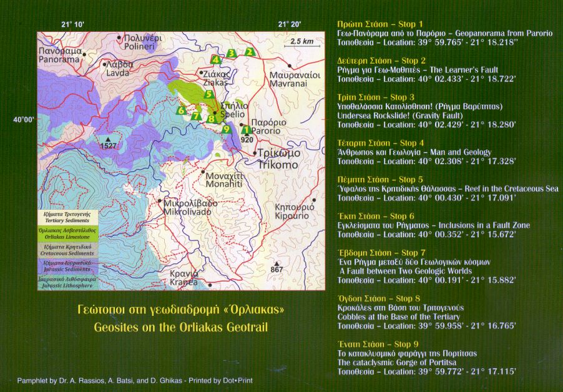Click the pamphlet credit line by Dr. A. Rassios
This screenshot has width=563, height=392.
[135, 381]
